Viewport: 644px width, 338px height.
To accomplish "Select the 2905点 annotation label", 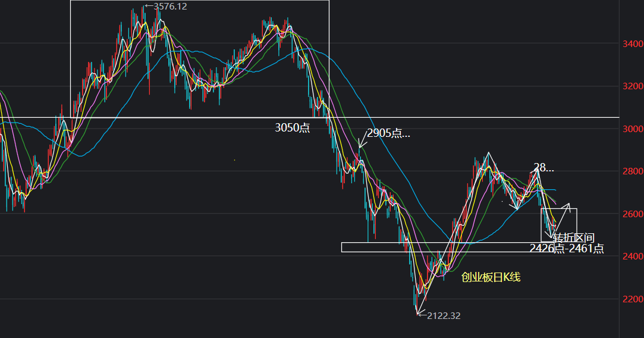I will [388, 133].
